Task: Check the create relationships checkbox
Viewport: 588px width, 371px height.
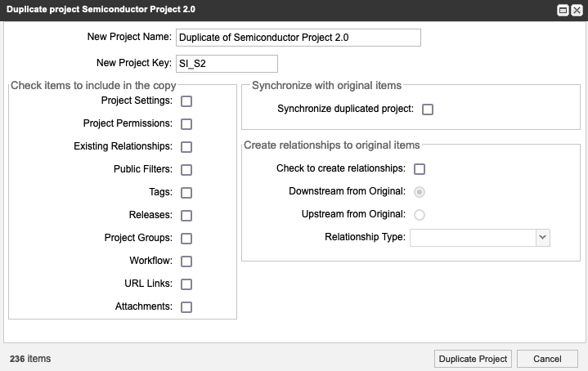Action: pos(420,169)
